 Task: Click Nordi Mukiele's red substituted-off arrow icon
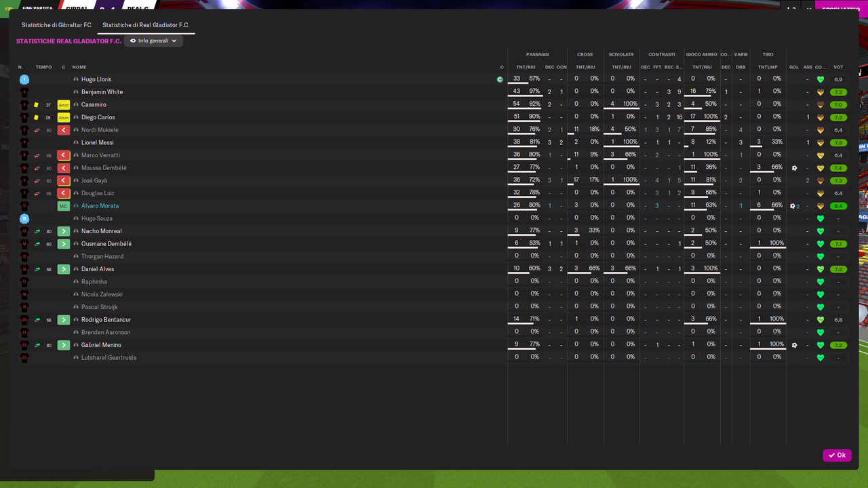click(x=64, y=130)
